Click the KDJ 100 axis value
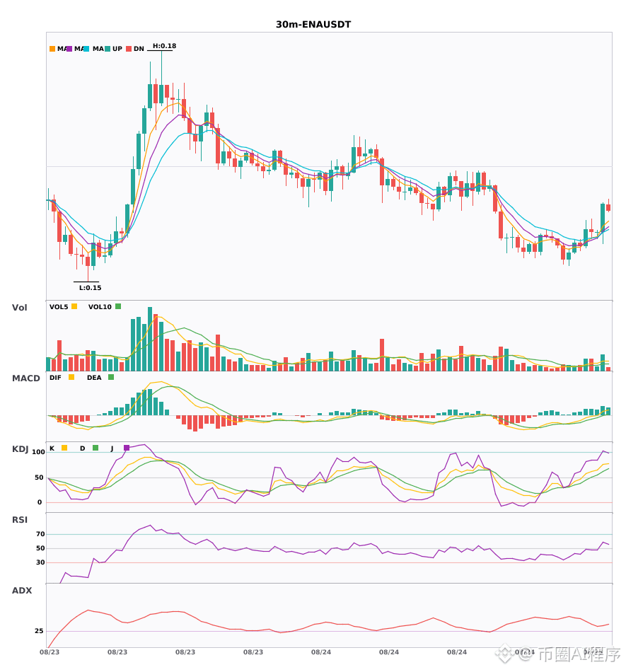Viewport: 626px width, 672px height. pyautogui.click(x=38, y=452)
